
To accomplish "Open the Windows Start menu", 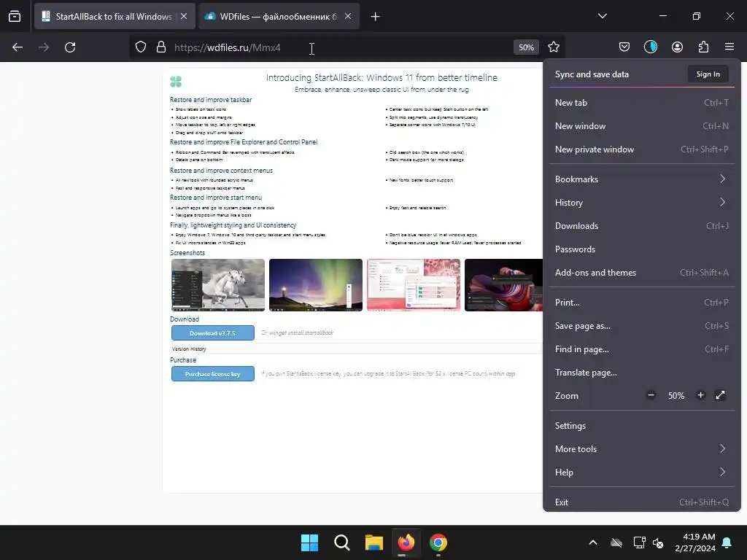I will pos(309,542).
